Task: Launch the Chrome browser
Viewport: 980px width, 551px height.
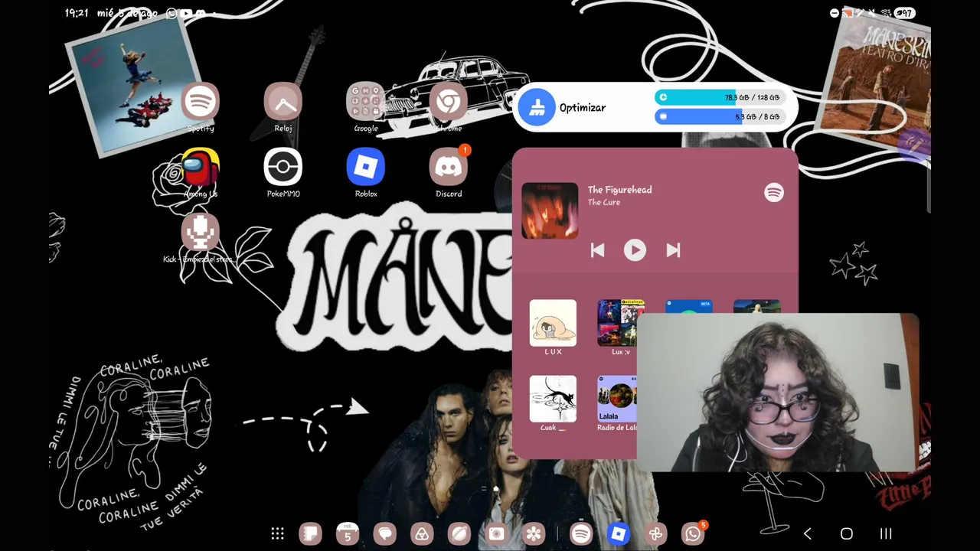Action: (449, 101)
